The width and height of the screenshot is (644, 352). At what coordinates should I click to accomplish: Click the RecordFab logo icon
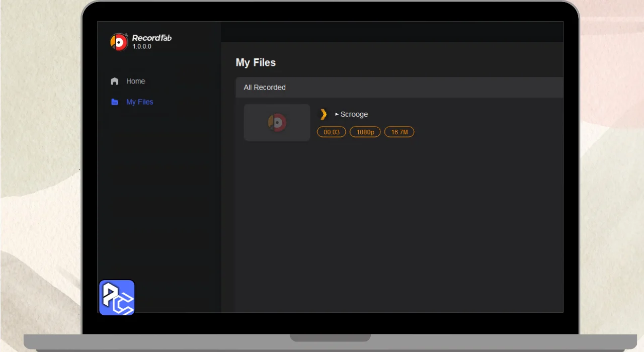[119, 42]
